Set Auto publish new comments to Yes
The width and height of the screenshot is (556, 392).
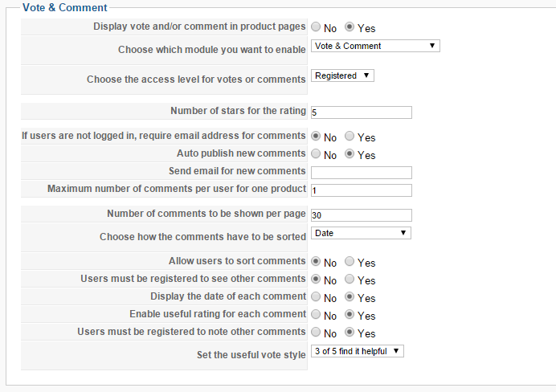pyautogui.click(x=350, y=154)
